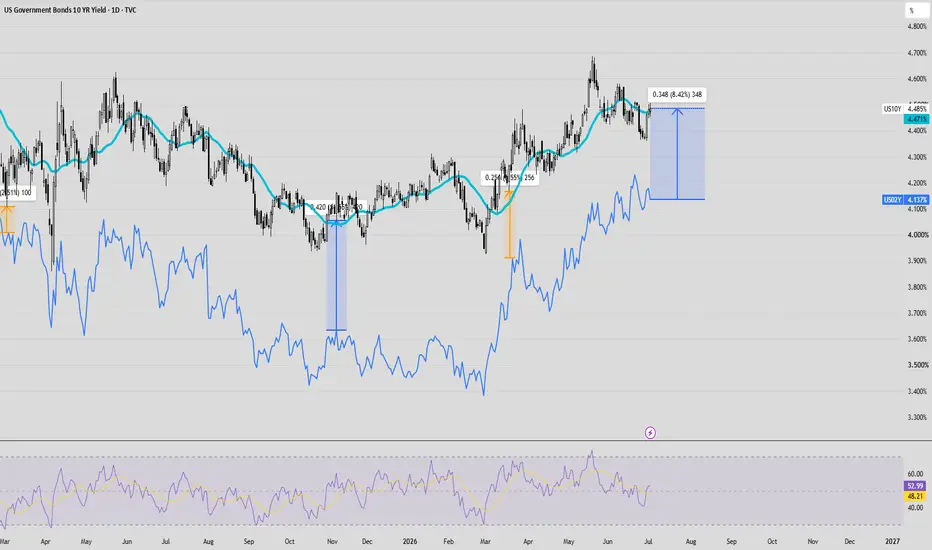The image size is (932, 550).
Task: Click the 4.800% price scale label
Action: tap(916, 27)
